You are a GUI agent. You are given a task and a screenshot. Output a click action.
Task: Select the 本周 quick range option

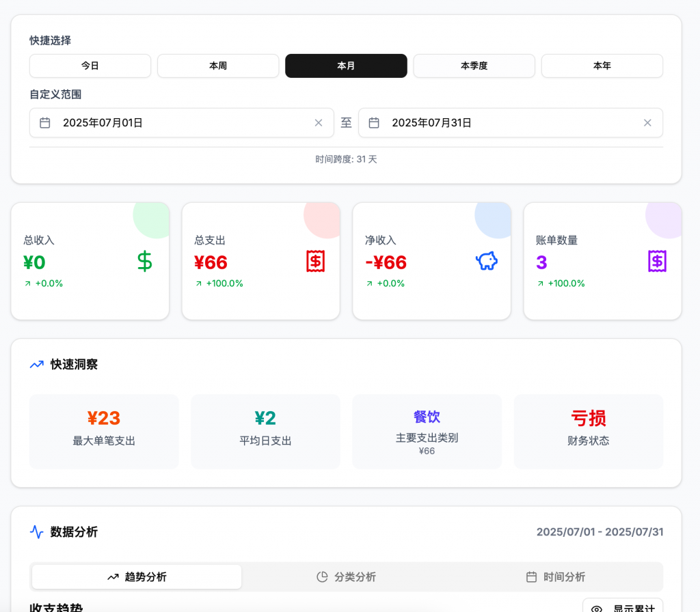click(x=218, y=66)
